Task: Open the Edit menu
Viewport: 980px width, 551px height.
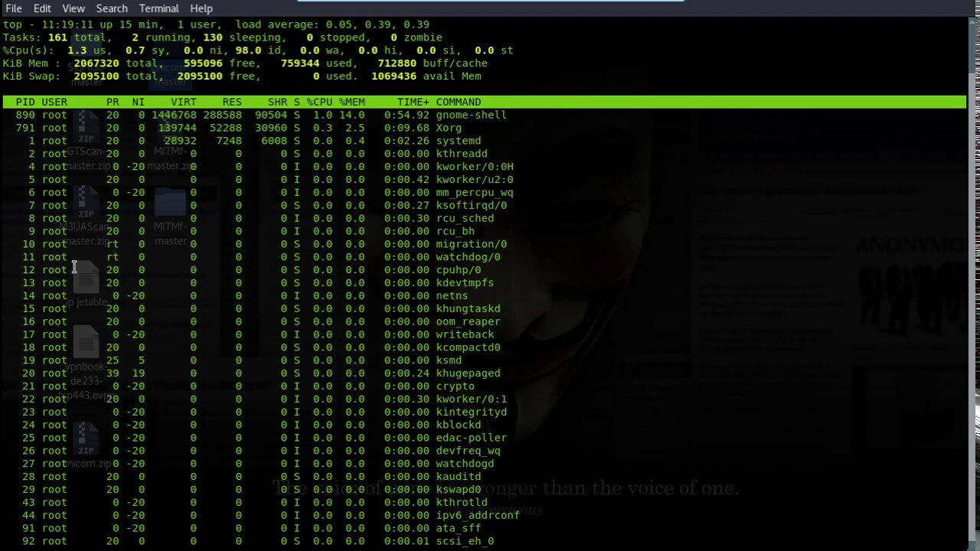Action: pos(42,8)
